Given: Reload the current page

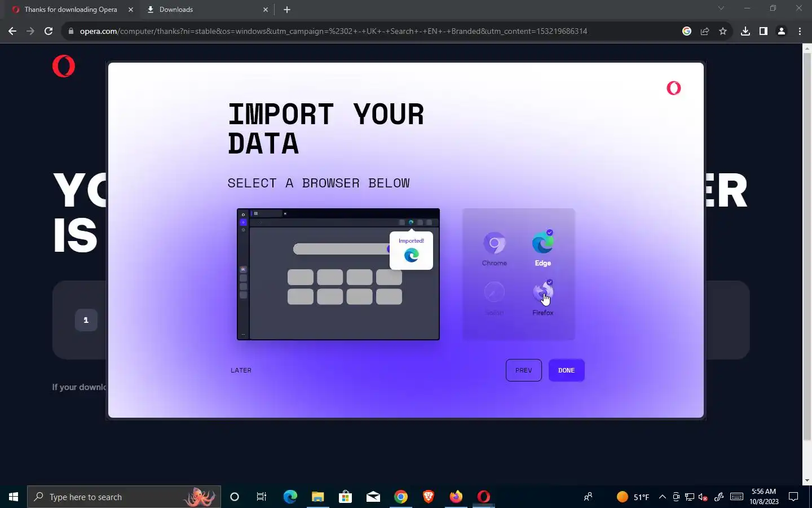Looking at the screenshot, I should pos(48,31).
